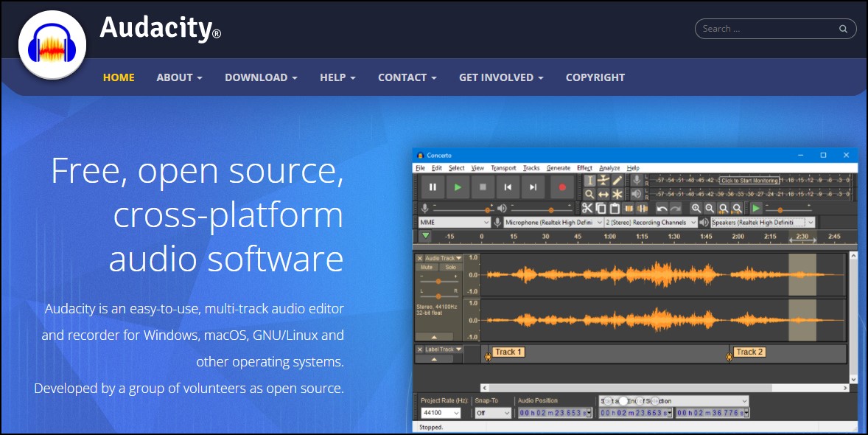Open the DOWNLOAD navigation menu
This screenshot has width=868, height=435.
[261, 77]
